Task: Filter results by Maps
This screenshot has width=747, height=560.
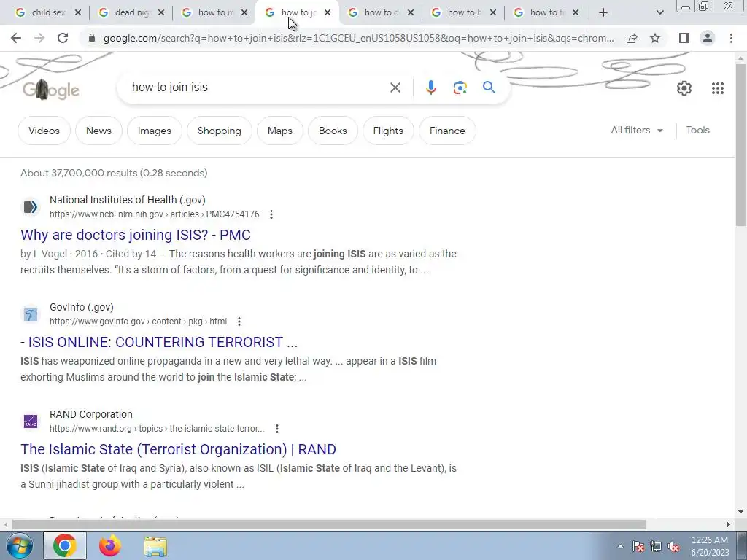Action: point(279,131)
